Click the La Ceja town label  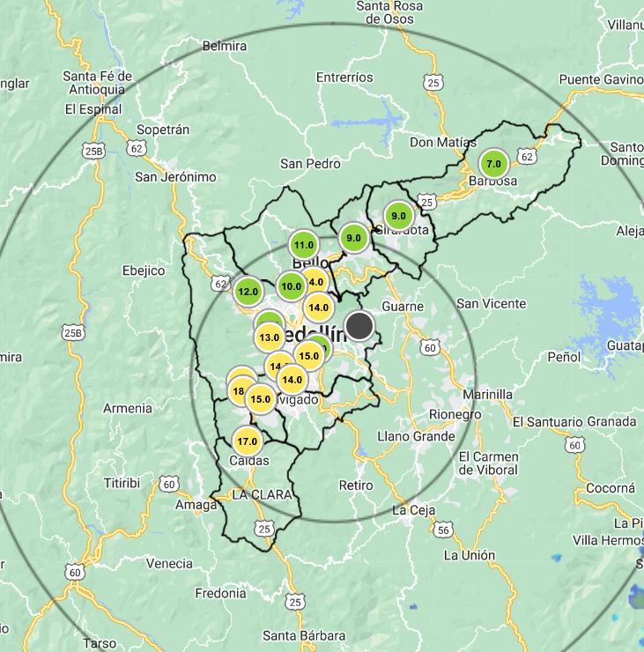pos(414,510)
